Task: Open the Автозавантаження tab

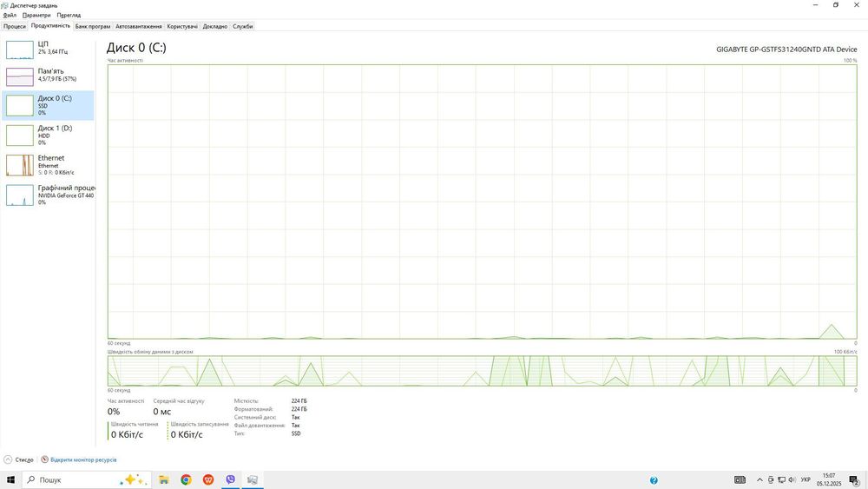Action: [138, 26]
